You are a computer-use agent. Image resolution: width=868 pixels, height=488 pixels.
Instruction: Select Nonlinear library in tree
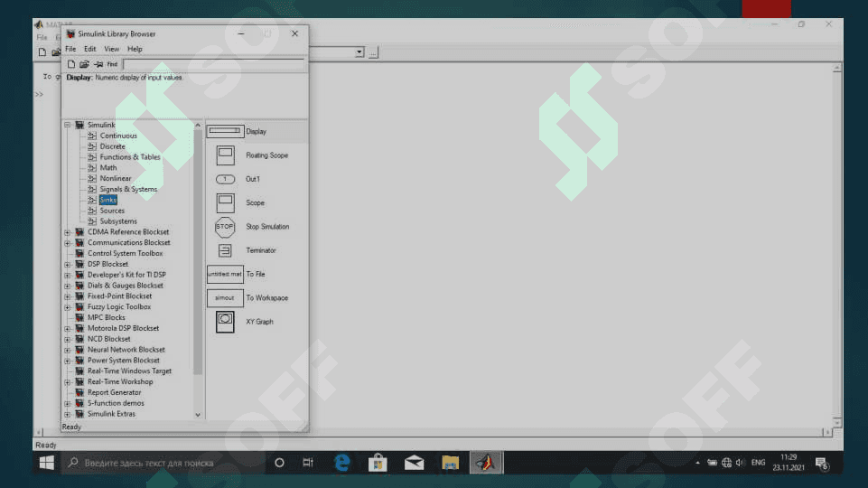(115, 178)
